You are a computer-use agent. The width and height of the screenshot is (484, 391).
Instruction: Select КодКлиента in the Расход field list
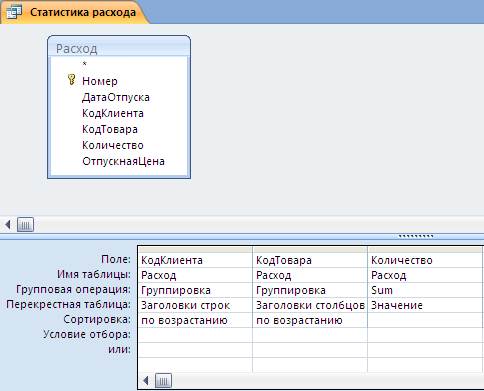113,113
